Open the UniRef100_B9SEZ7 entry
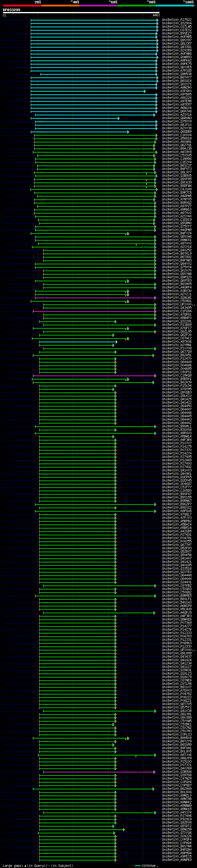 click(177, 33)
